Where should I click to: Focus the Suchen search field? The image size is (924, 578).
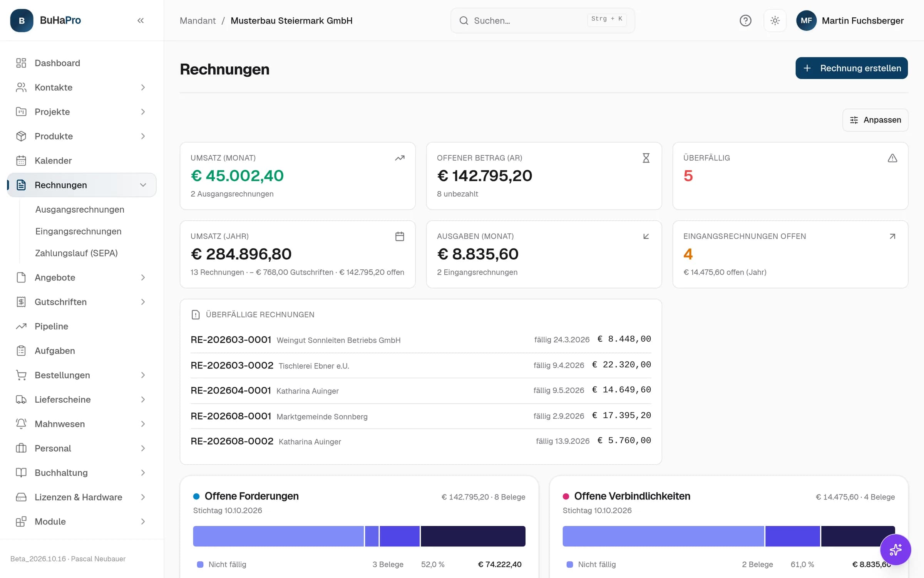[x=542, y=20]
